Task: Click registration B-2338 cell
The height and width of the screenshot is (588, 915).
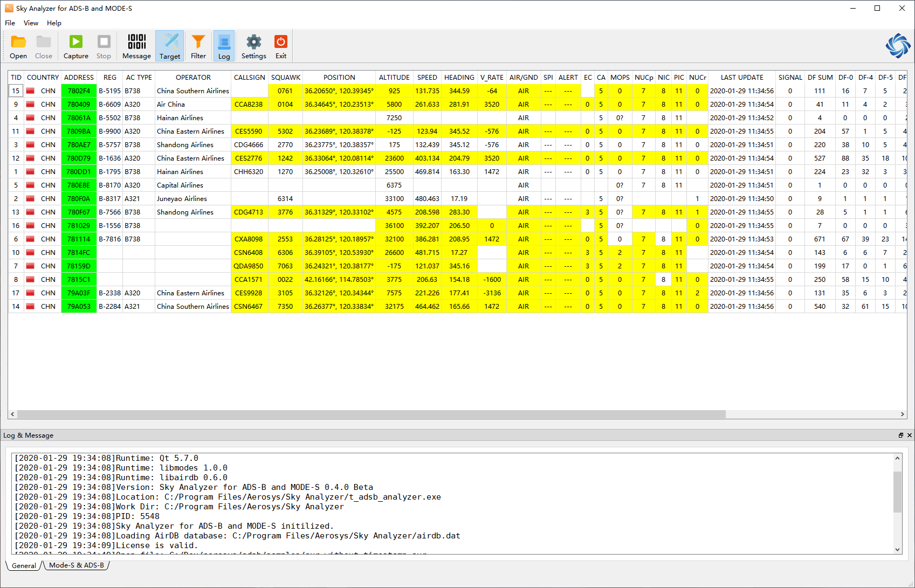Action: pyautogui.click(x=109, y=293)
